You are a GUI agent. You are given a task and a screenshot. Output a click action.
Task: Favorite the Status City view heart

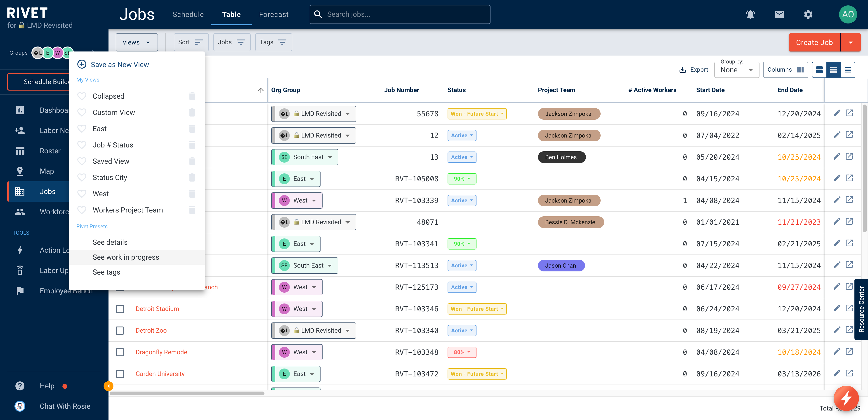coord(82,178)
